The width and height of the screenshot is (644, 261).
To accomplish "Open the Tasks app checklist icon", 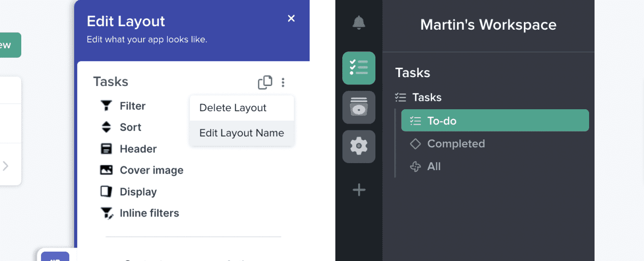I will pos(359,68).
